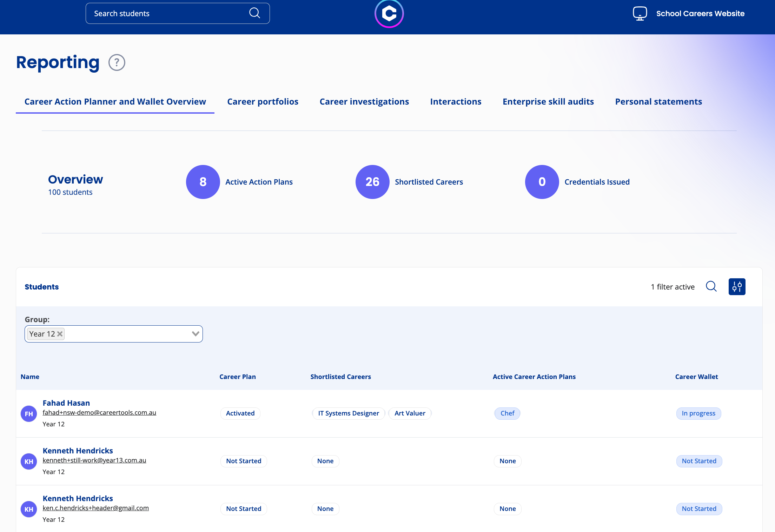Click the FH avatar for Fahad Hasan

pyautogui.click(x=29, y=414)
